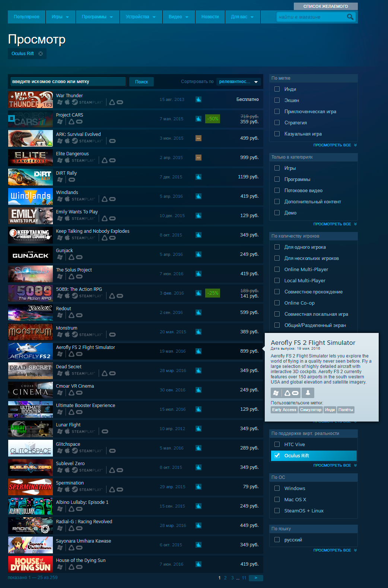Remove the Oculus Rift filter tag
Image resolution: width=388 pixels, height=588 pixels.
click(41, 54)
